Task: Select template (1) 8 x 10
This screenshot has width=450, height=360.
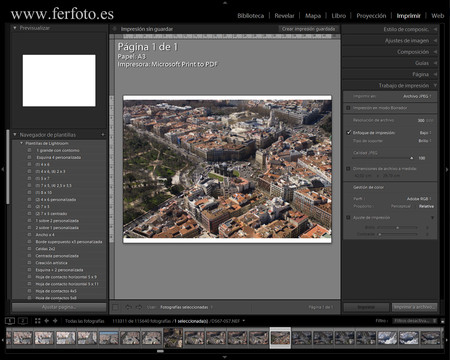Action: point(43,192)
